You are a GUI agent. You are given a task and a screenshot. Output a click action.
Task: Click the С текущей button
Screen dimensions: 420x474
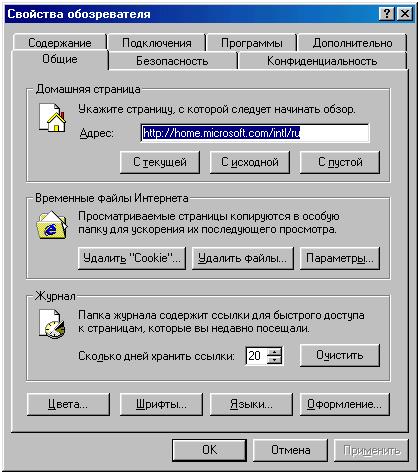pyautogui.click(x=160, y=162)
